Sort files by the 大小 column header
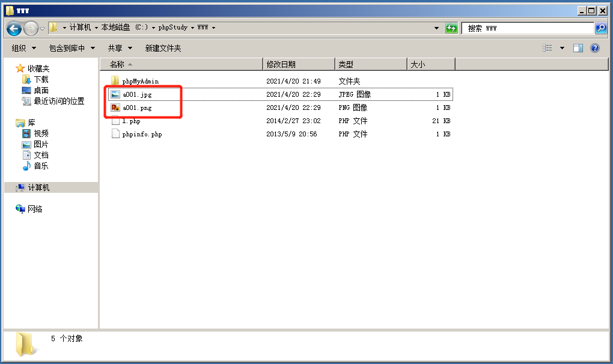This screenshot has height=364, width=613. (432, 64)
